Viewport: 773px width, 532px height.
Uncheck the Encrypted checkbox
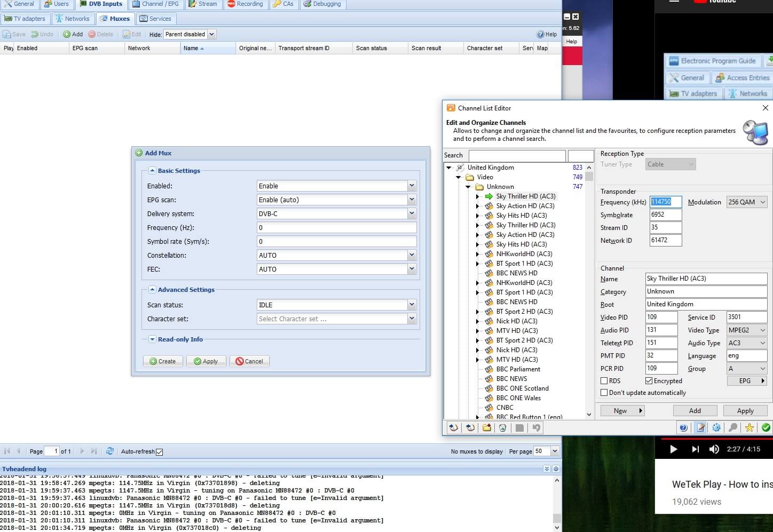coord(649,381)
